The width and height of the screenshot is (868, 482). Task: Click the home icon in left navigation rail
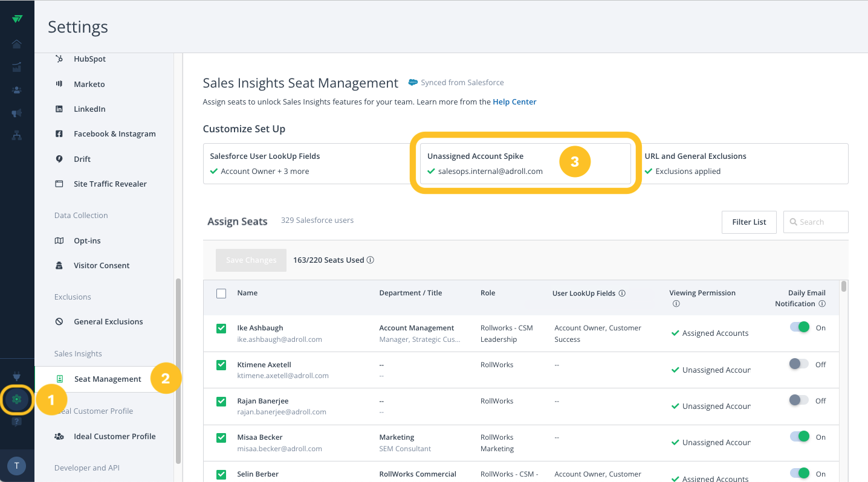click(x=17, y=43)
